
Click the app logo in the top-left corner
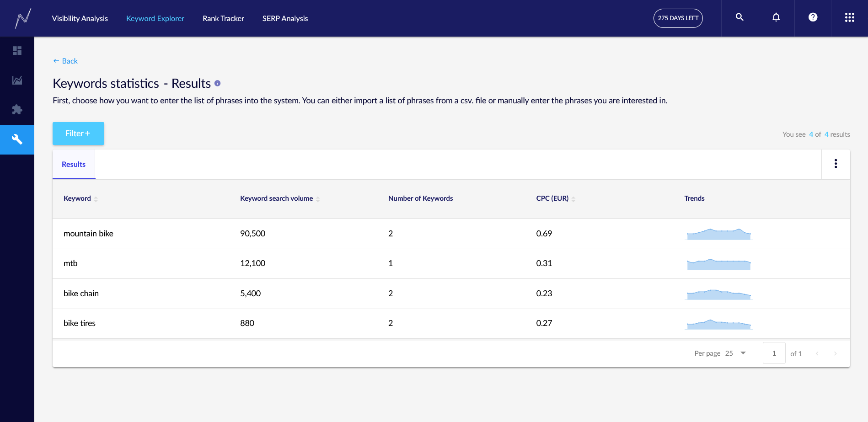23,18
